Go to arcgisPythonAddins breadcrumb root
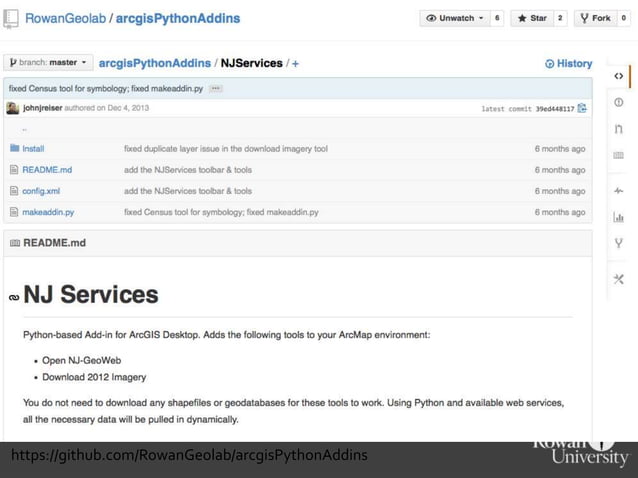This screenshot has height=478, width=638. [155, 63]
